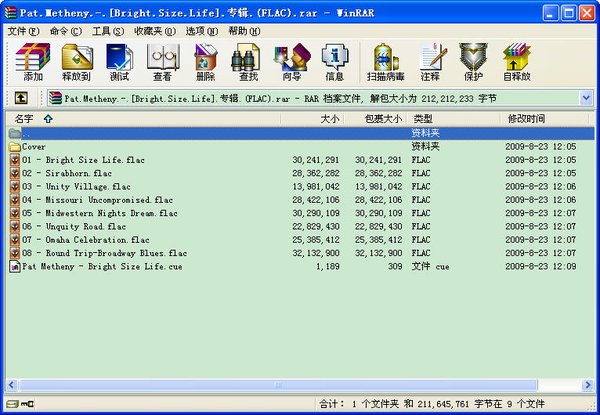Click icon of 03 - Unity Village.flac
Viewport: 600px width, 415px height.
(x=15, y=187)
